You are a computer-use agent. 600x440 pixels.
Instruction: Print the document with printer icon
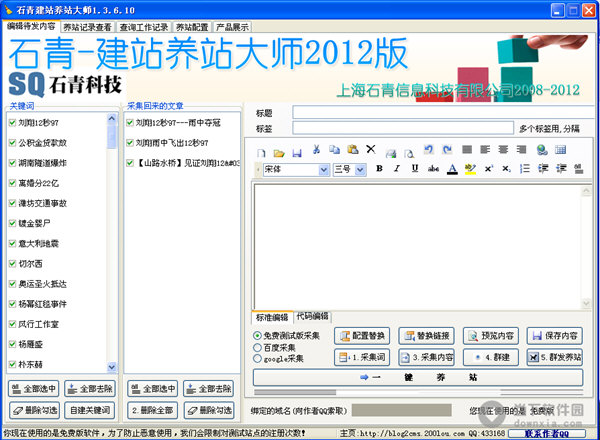pos(391,153)
